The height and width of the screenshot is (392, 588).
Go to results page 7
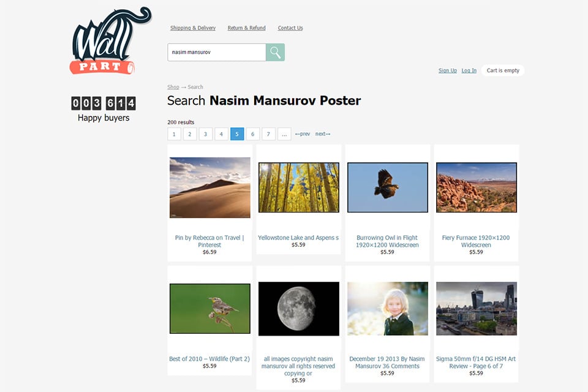[x=268, y=134]
